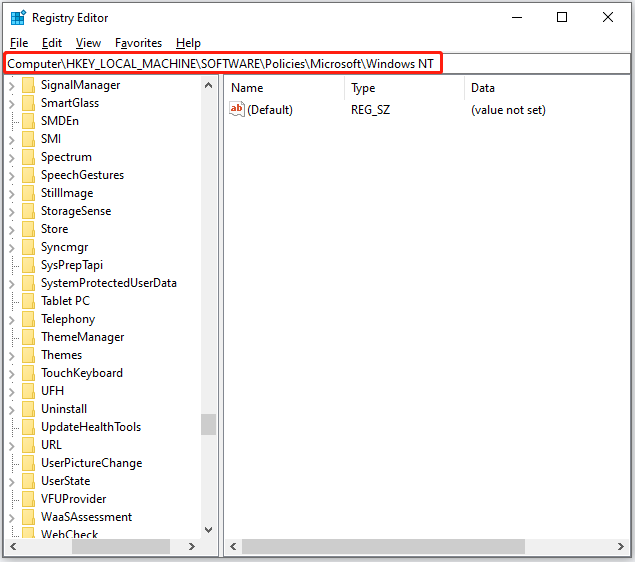Viewport: 635px width, 562px height.
Task: Select the WaaSAssessment key label
Action: [x=87, y=517]
